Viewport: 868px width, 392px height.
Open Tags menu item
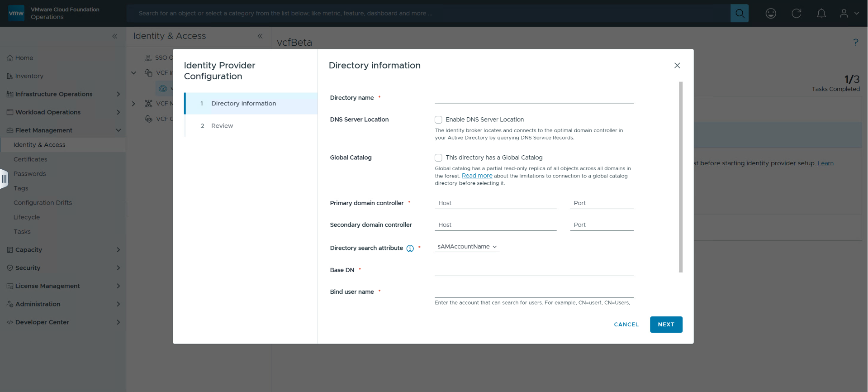[x=63, y=188]
